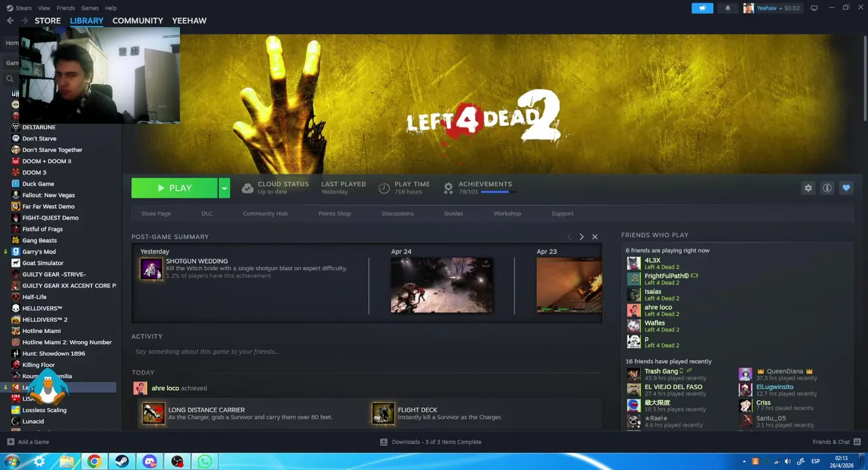The width and height of the screenshot is (868, 470).
Task: Click the library search magnifier icon
Action: click(x=10, y=78)
